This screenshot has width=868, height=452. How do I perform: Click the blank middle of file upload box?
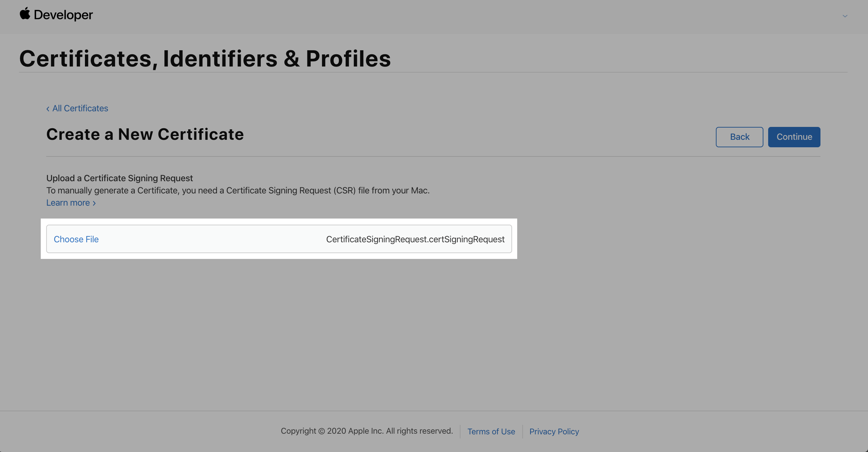pos(211,239)
